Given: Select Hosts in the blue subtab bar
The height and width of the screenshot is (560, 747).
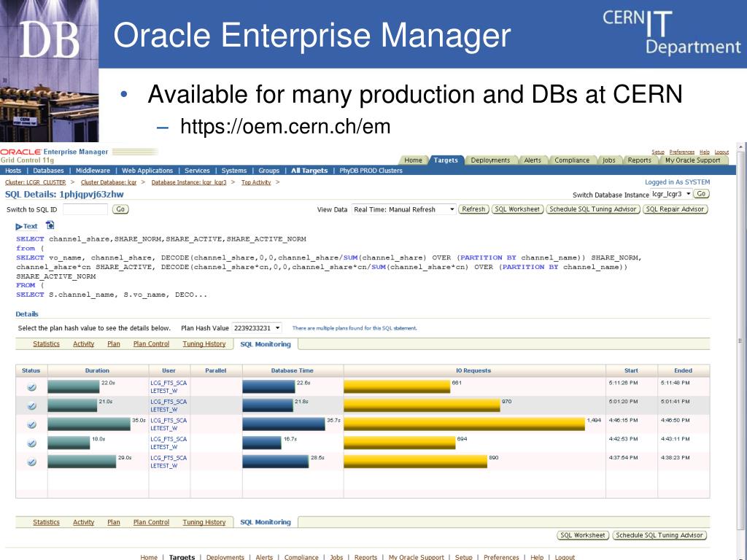Looking at the screenshot, I should point(13,171).
